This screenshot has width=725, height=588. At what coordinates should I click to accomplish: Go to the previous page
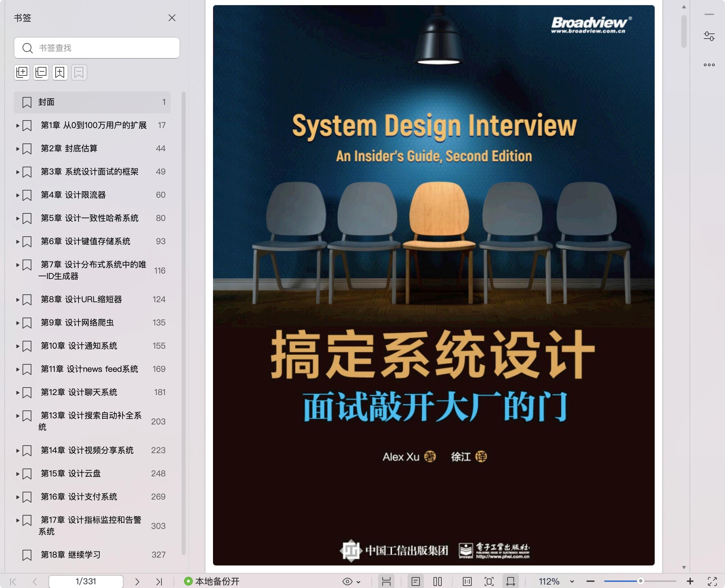click(x=34, y=582)
